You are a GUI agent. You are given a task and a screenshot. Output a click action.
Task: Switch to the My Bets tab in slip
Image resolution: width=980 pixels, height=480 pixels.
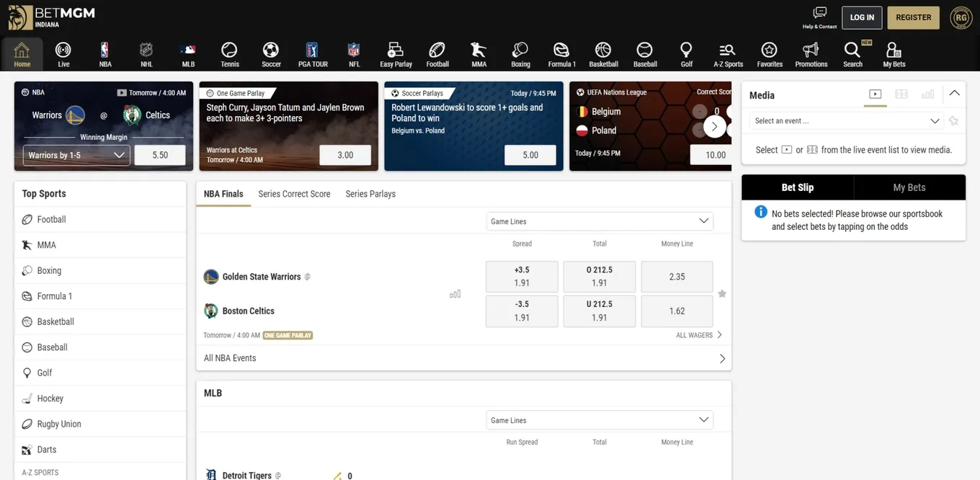coord(909,187)
